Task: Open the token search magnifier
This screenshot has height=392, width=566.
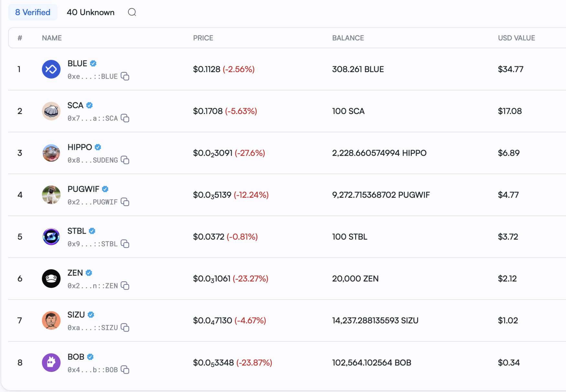Action: tap(132, 12)
